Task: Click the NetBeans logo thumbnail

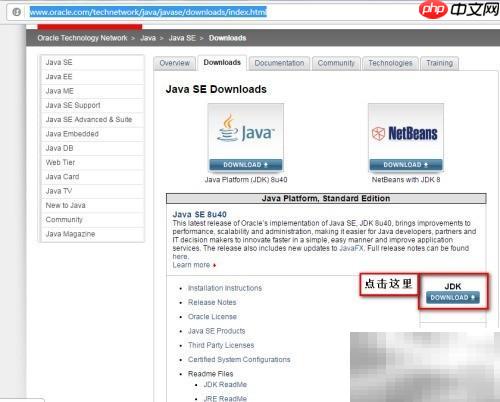Action: [x=406, y=132]
